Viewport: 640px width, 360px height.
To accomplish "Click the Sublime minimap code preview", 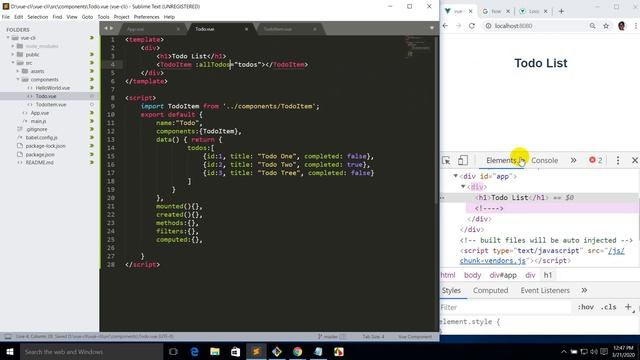I will [417, 47].
